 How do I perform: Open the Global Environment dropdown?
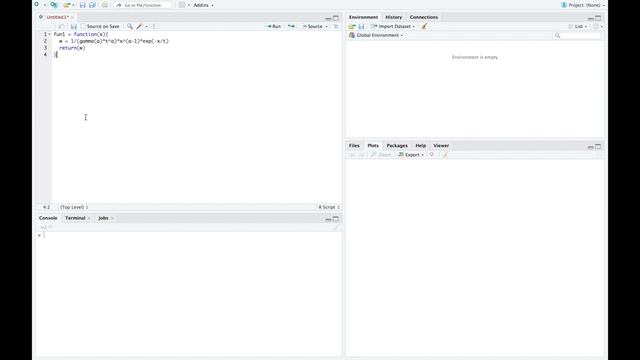coord(376,36)
